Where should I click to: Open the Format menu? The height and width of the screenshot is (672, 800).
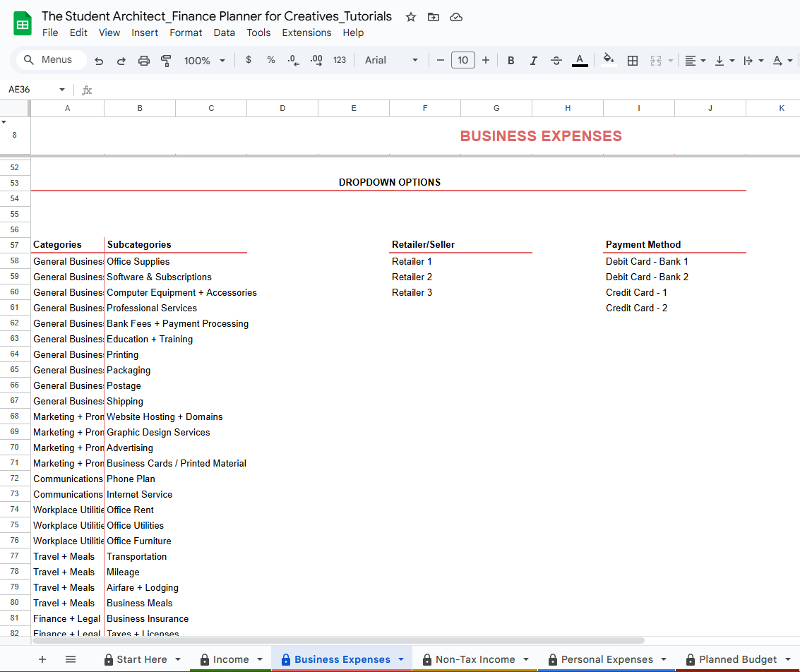(186, 32)
